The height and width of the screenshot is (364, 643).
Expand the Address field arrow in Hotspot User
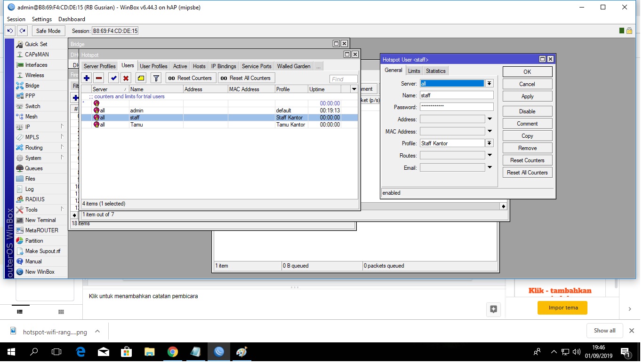[490, 119]
